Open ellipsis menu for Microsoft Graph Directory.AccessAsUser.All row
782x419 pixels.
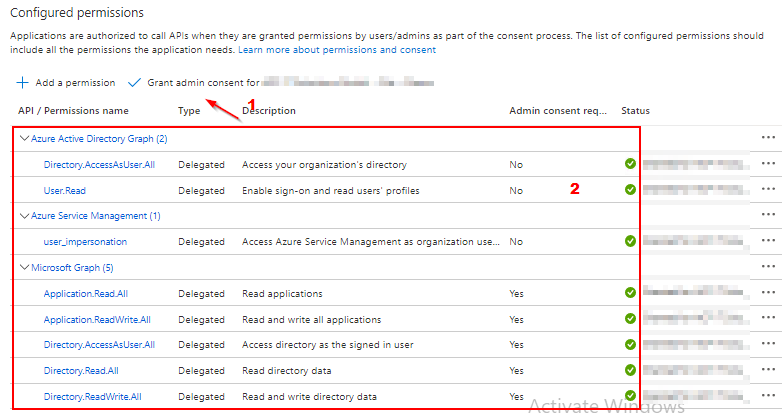[768, 344]
